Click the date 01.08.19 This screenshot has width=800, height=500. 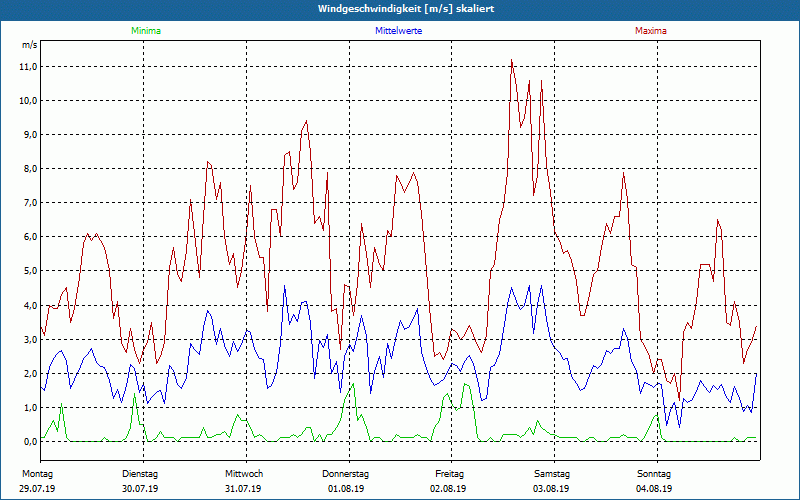pyautogui.click(x=346, y=489)
